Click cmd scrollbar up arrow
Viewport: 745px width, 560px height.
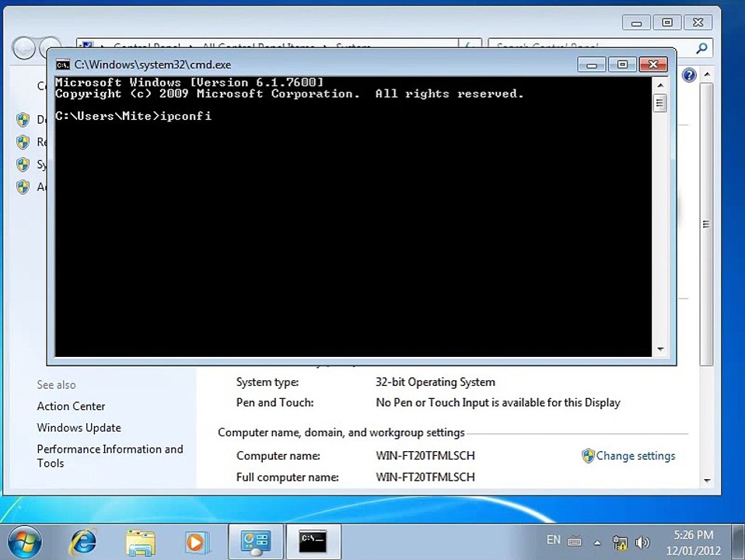(x=660, y=85)
